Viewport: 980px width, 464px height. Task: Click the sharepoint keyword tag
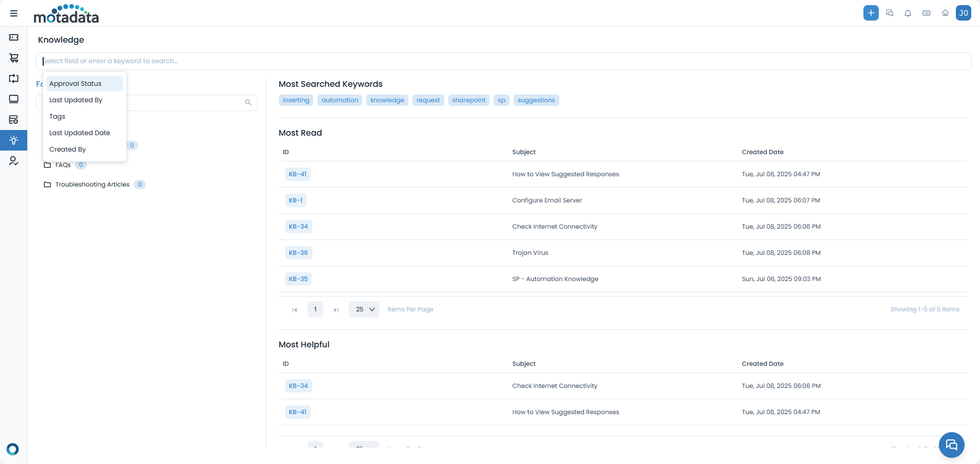coord(468,100)
